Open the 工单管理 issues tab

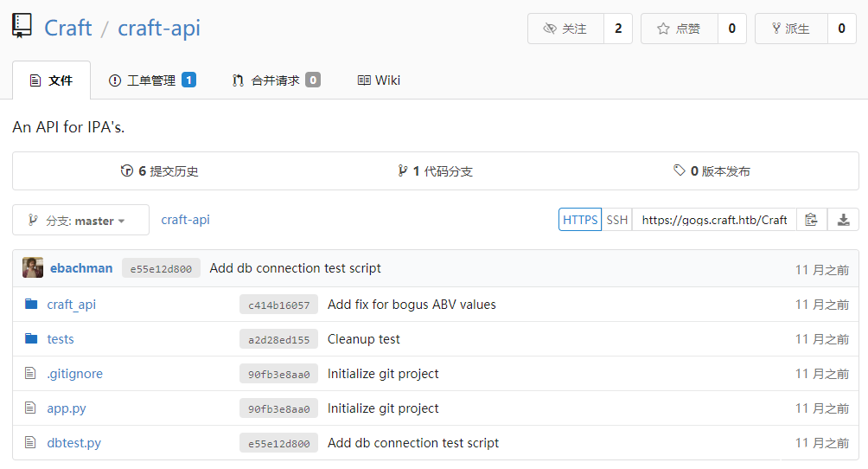pos(151,80)
